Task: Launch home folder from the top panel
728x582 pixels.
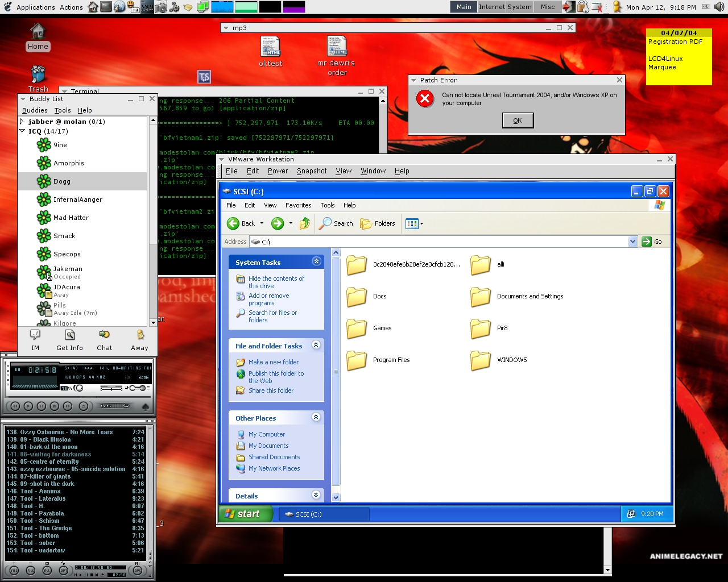Action: click(93, 7)
